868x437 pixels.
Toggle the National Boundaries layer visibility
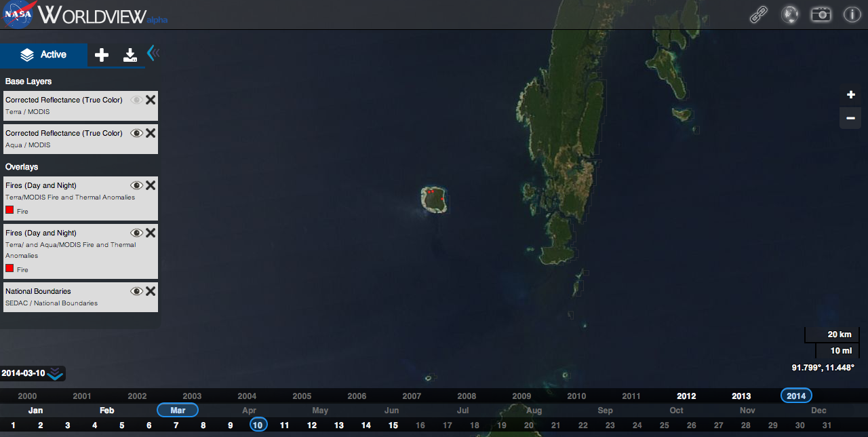(137, 290)
